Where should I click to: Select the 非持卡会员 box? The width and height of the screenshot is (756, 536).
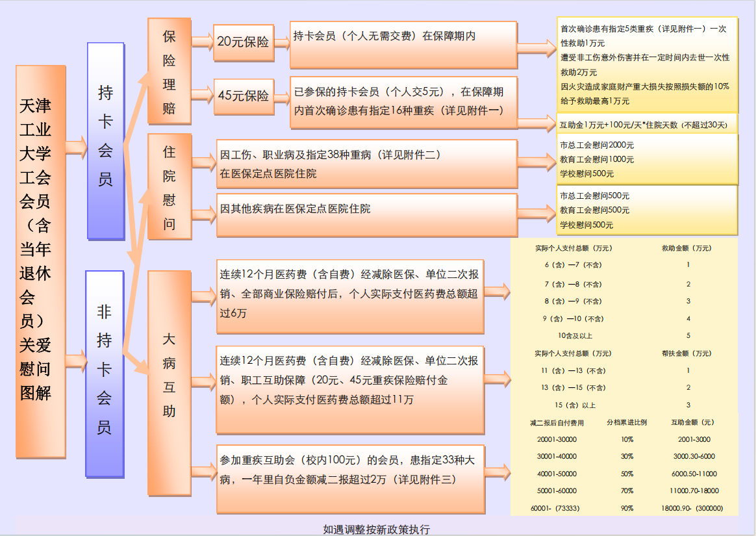click(105, 374)
